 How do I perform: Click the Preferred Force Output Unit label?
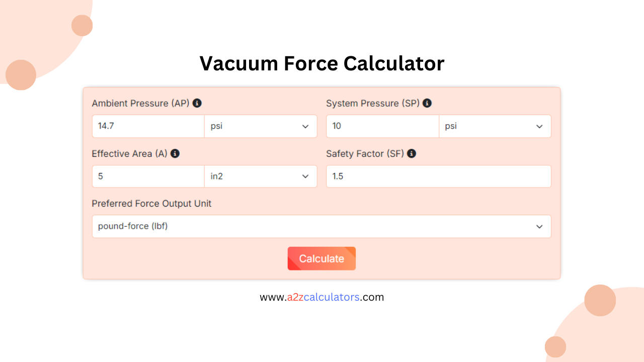pyautogui.click(x=151, y=204)
